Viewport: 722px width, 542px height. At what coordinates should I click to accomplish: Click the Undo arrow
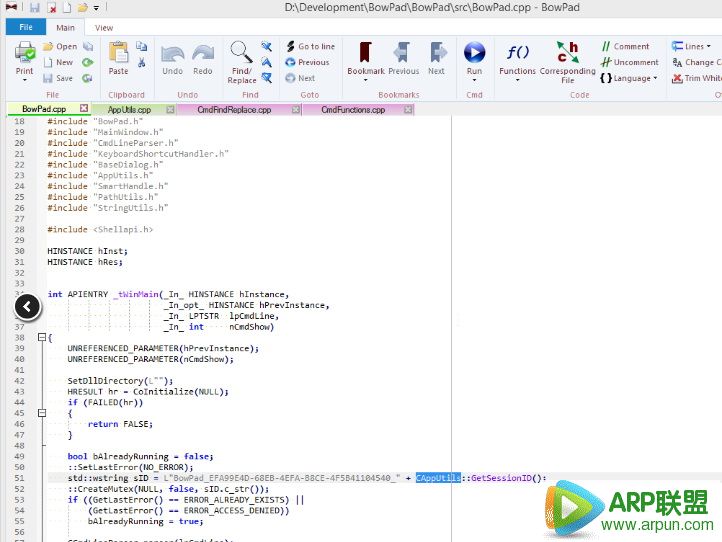coord(173,54)
